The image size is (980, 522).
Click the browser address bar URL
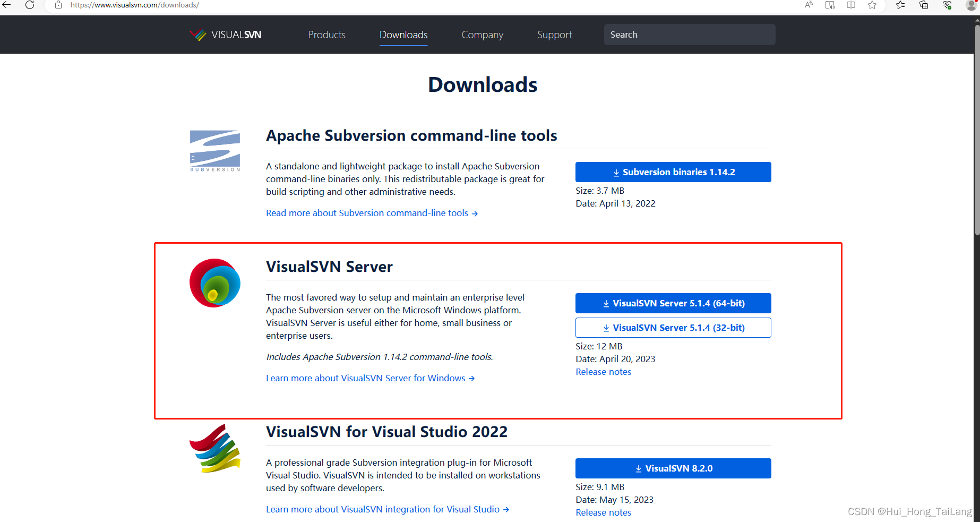pyautogui.click(x=135, y=5)
